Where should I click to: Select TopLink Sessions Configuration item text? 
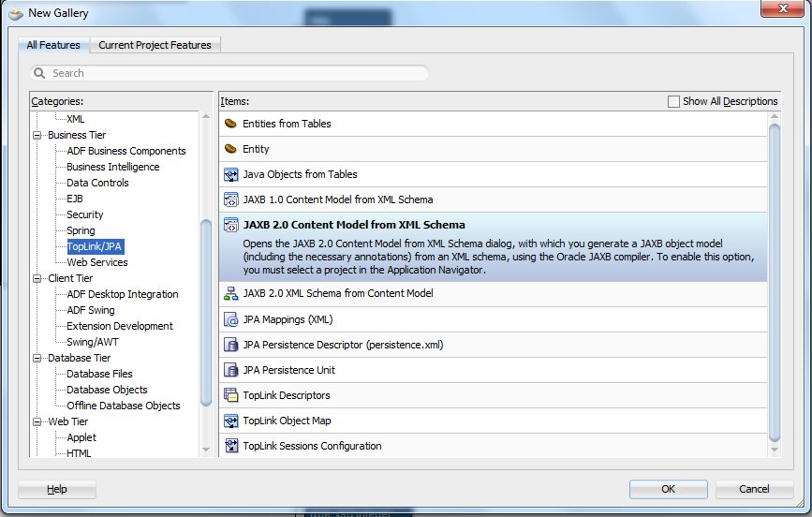coord(312,446)
